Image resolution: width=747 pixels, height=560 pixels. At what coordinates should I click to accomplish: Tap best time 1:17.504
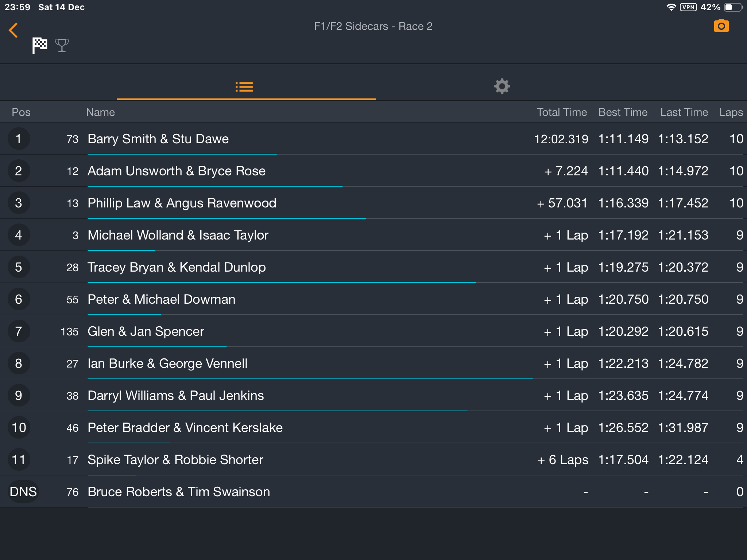click(x=623, y=460)
